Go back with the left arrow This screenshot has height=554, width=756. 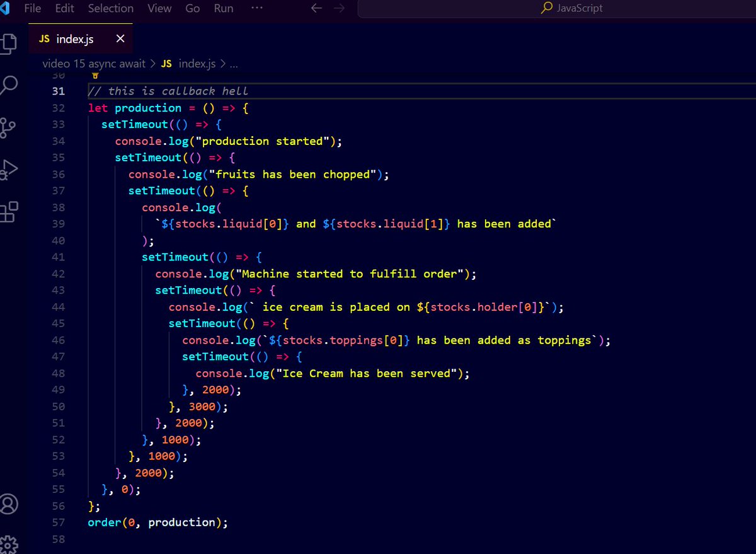(x=317, y=8)
